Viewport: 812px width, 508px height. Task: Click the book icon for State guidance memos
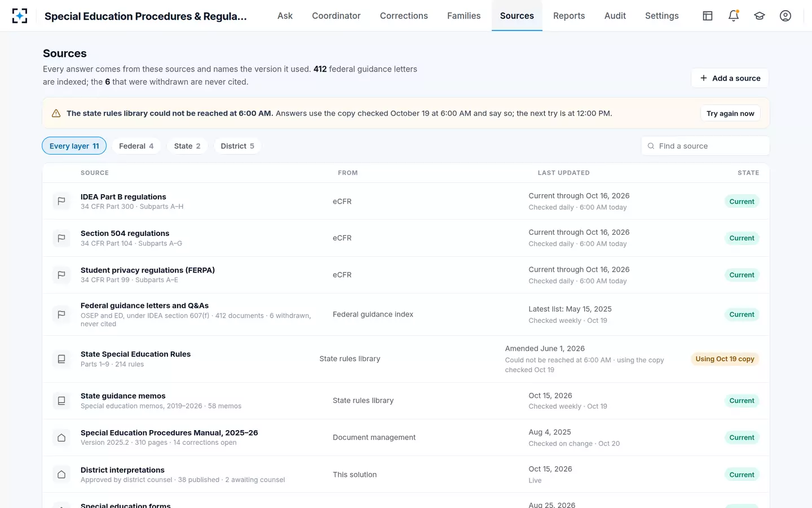(x=61, y=401)
